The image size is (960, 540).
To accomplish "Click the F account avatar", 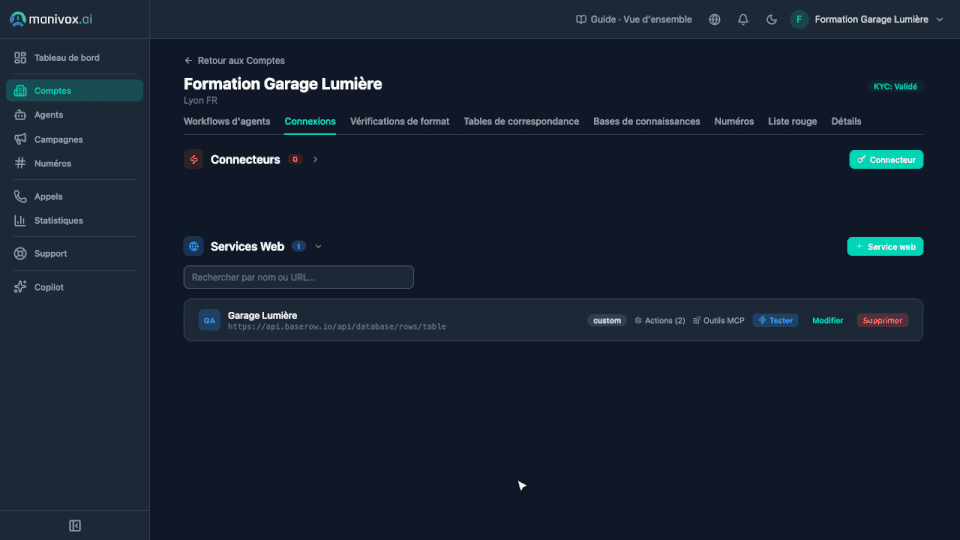I will click(x=799, y=20).
